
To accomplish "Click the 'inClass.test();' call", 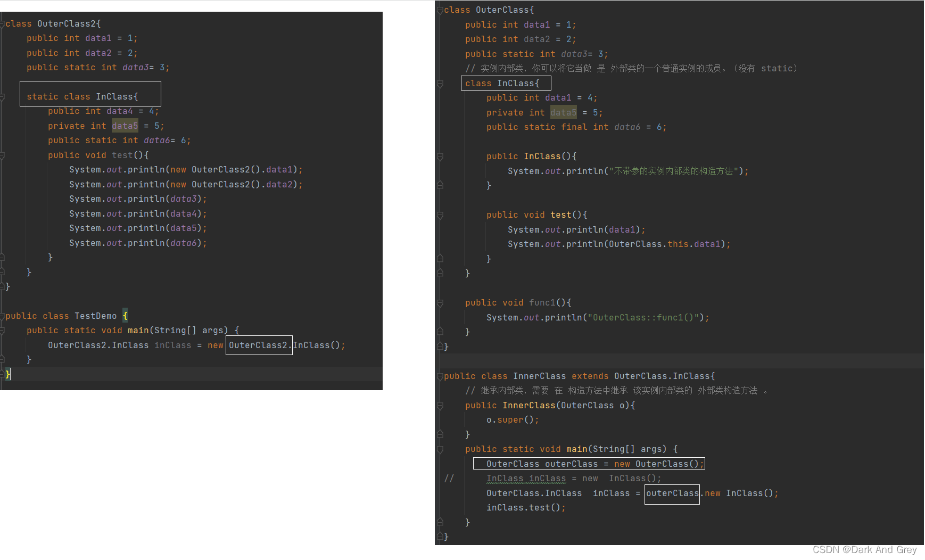I will 526,508.
